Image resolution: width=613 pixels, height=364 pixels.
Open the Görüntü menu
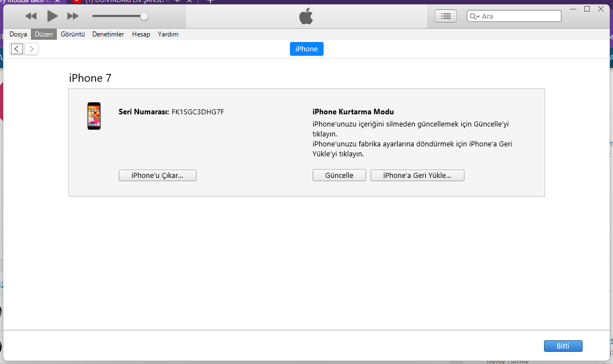pos(73,34)
